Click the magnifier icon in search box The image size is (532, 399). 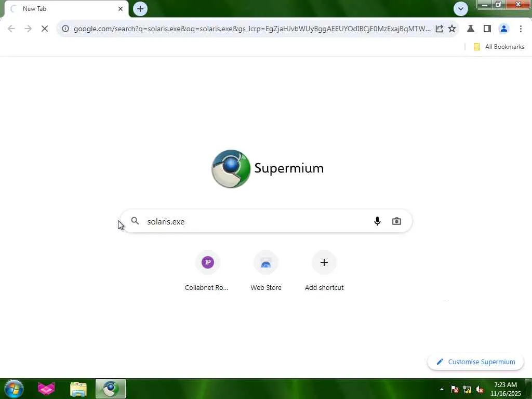[x=135, y=221]
